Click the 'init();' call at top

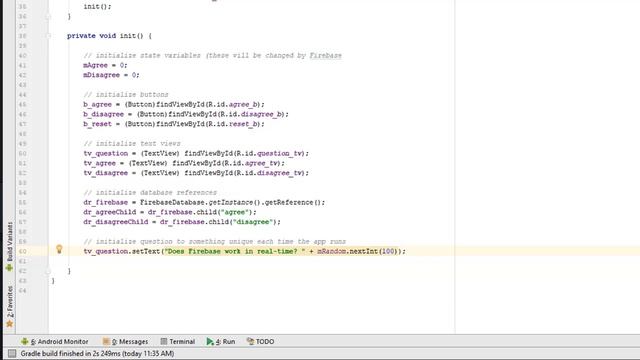(97, 7)
